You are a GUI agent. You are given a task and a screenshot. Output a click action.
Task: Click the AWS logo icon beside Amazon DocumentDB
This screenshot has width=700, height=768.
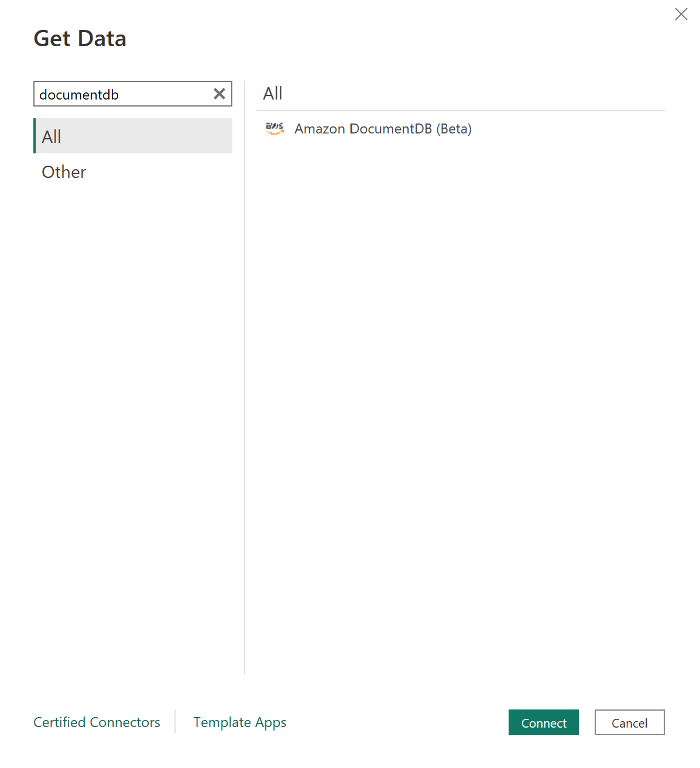tap(274, 129)
